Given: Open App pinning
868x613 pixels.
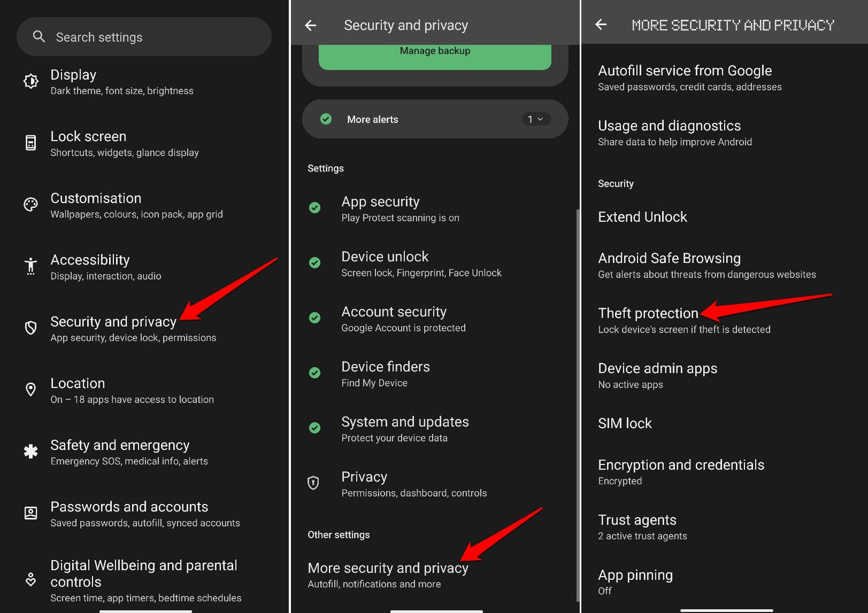Looking at the screenshot, I should point(725,582).
